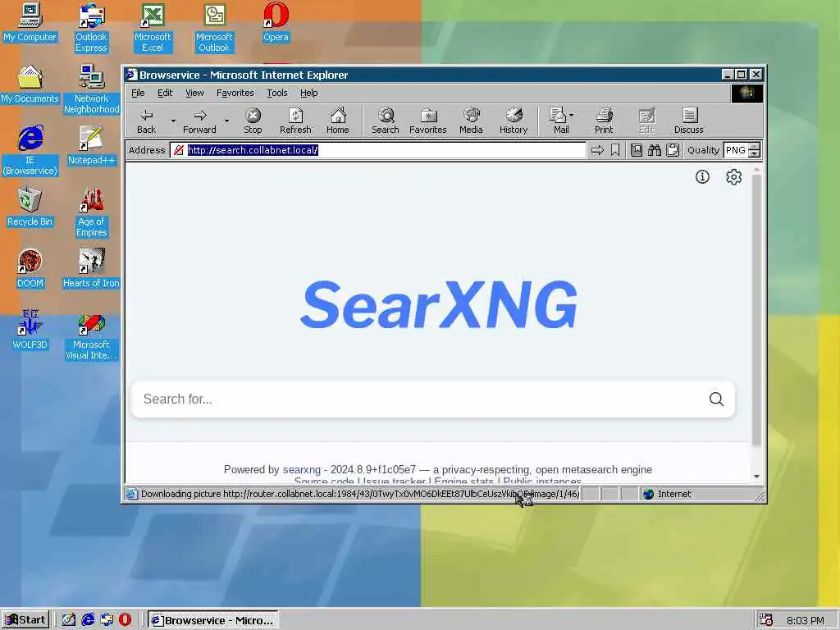
Task: Click the system tray scheduler icon
Action: pos(766,620)
